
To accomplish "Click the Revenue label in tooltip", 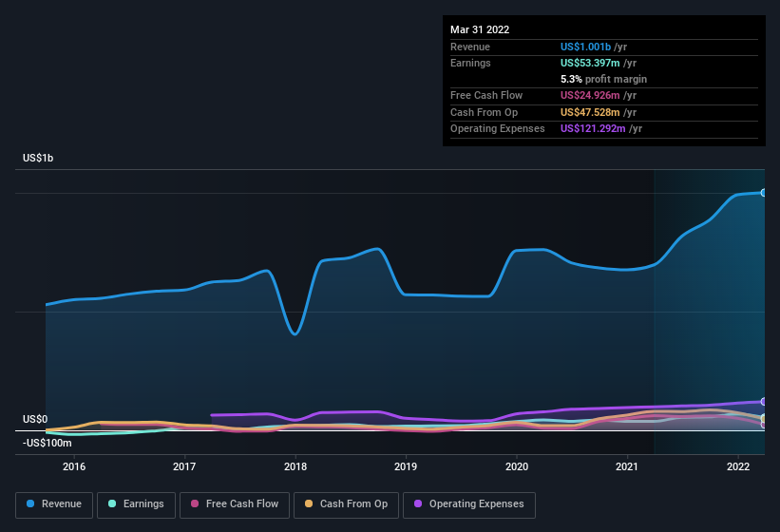I will coord(470,47).
